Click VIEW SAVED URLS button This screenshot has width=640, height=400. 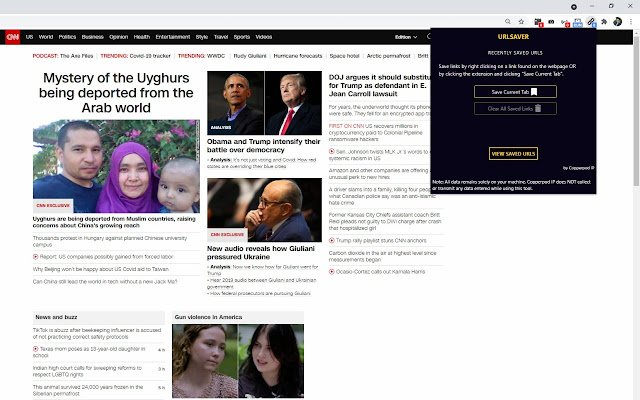513,154
